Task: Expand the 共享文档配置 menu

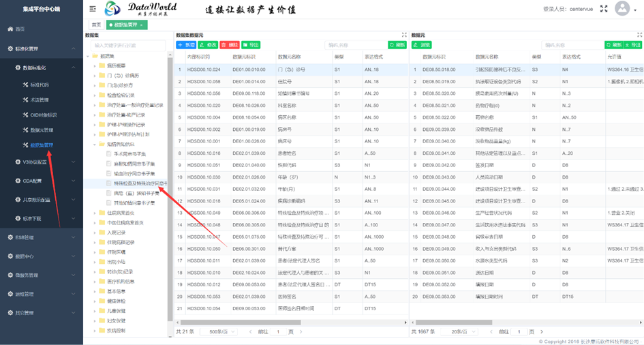Action: coord(41,200)
